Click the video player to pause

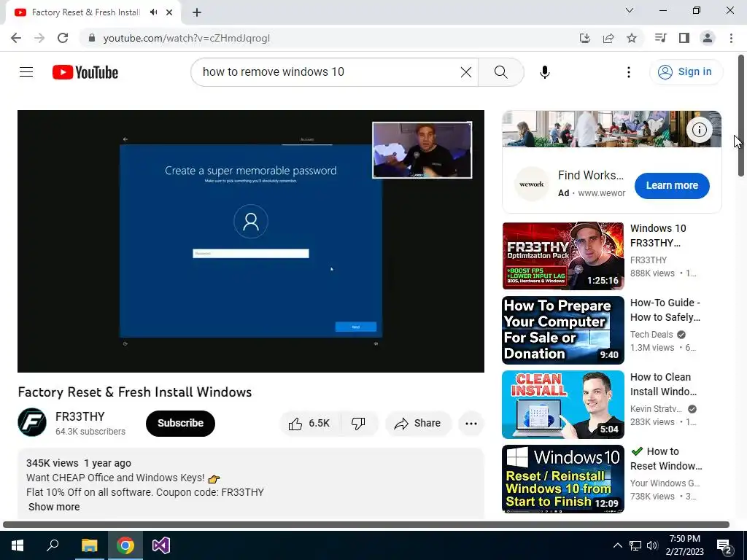coord(251,241)
